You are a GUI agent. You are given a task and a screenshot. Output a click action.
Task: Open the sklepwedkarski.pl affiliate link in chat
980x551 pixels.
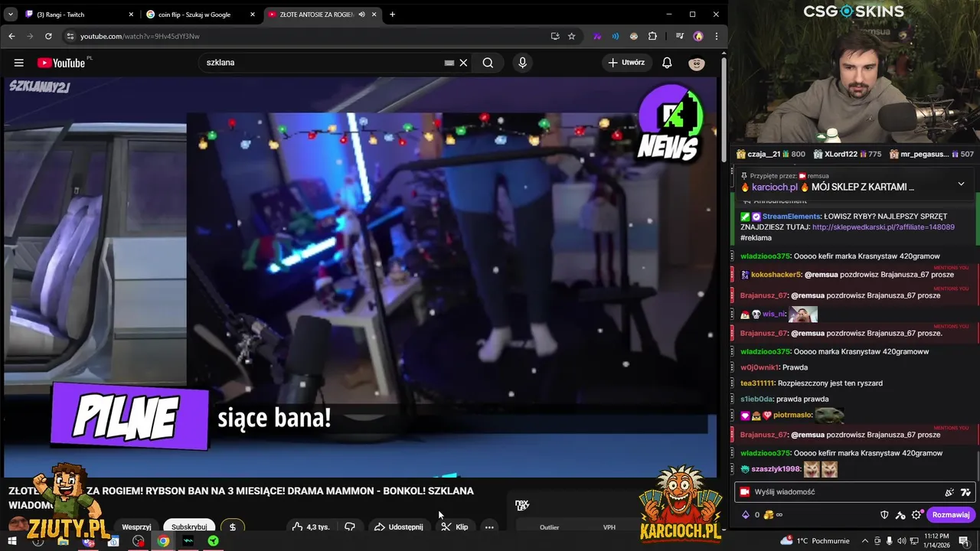coord(883,227)
